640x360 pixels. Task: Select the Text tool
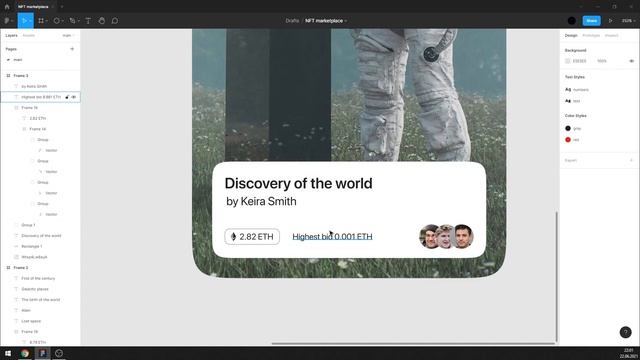click(88, 20)
